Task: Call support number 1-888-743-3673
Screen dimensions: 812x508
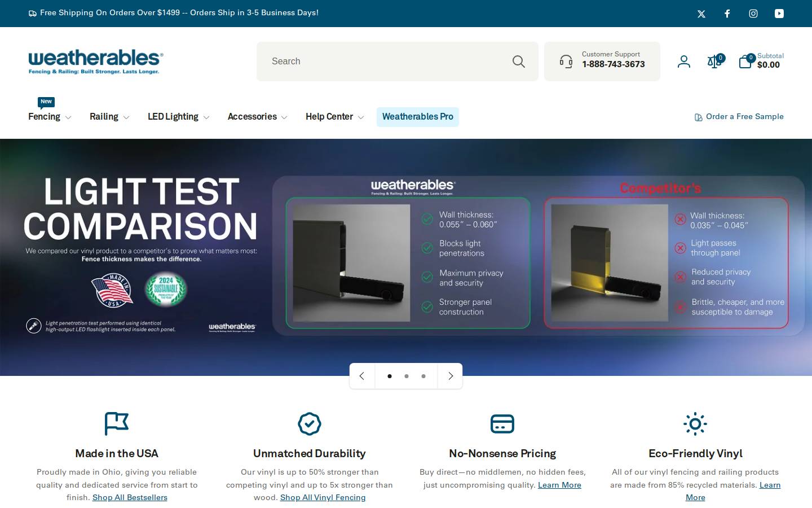Action: 614,64
